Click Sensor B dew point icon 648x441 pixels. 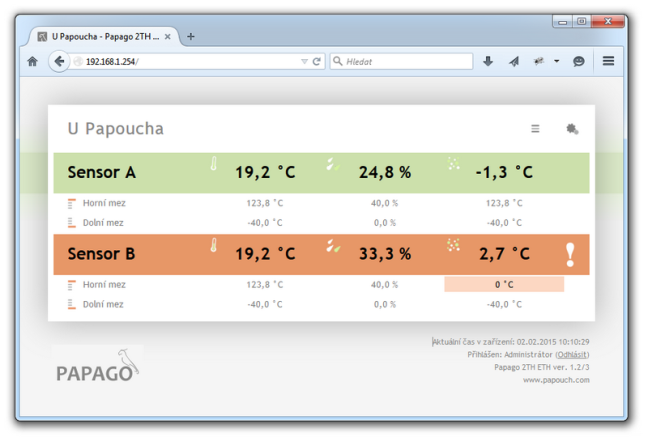(x=454, y=245)
